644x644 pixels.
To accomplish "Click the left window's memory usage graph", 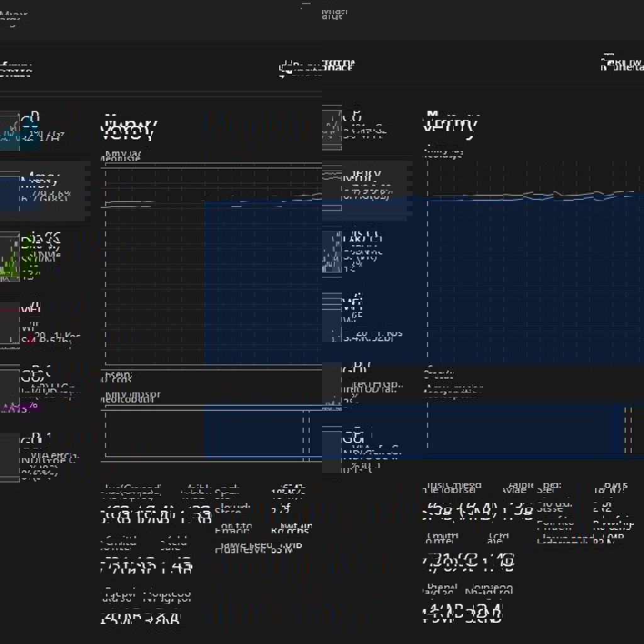I will tap(214, 264).
